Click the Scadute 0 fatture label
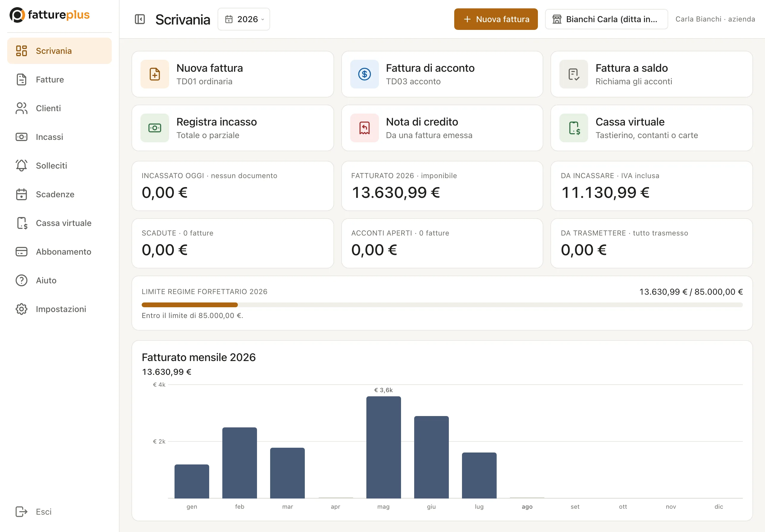This screenshot has width=765, height=532. (178, 233)
